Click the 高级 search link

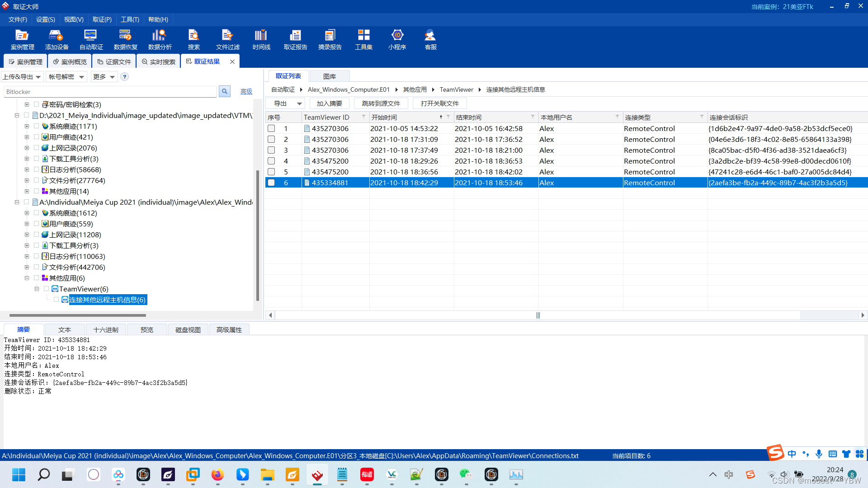click(x=246, y=92)
